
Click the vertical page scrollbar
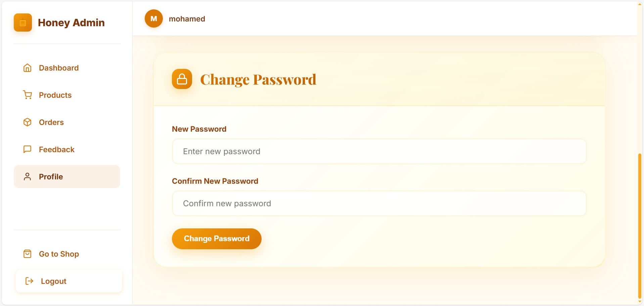coord(640,225)
